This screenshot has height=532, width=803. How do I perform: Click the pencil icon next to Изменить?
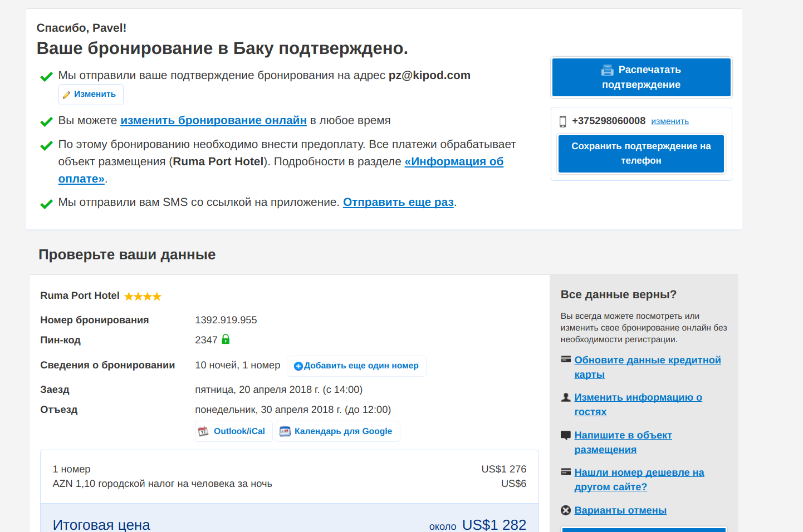pos(67,95)
